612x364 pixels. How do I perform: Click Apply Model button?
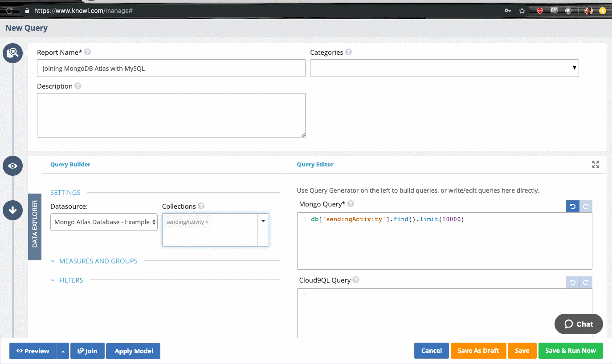(x=133, y=351)
